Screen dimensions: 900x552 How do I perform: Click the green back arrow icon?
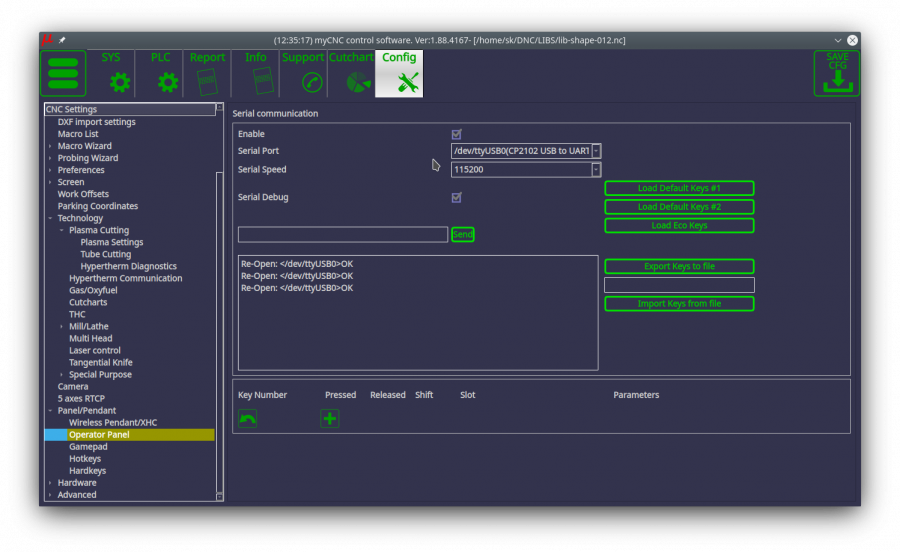247,419
